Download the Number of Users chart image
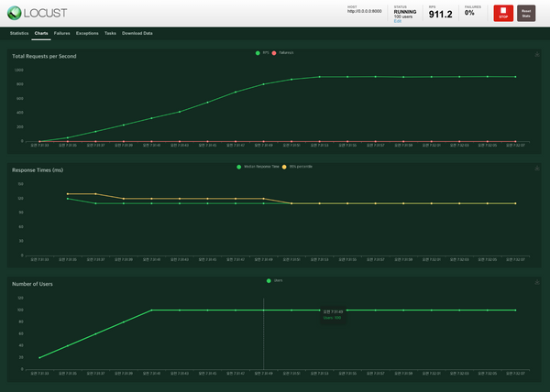The height and width of the screenshot is (392, 550). (536, 282)
